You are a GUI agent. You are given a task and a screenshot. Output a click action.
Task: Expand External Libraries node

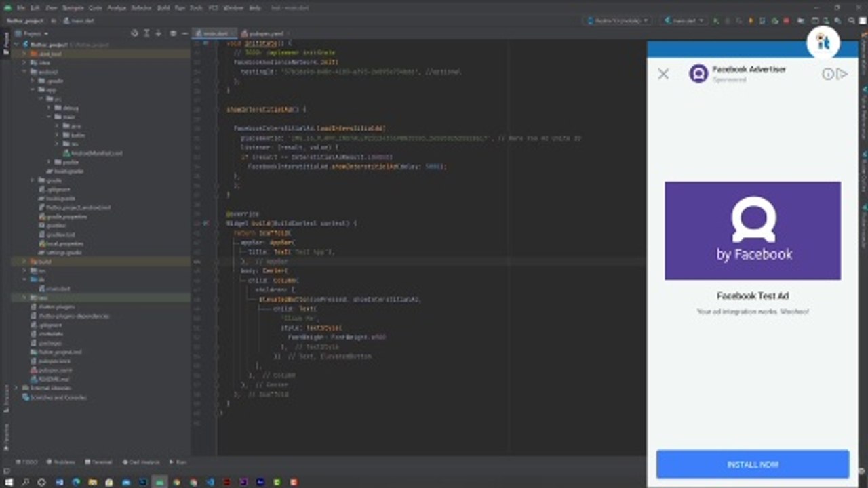[x=17, y=388]
